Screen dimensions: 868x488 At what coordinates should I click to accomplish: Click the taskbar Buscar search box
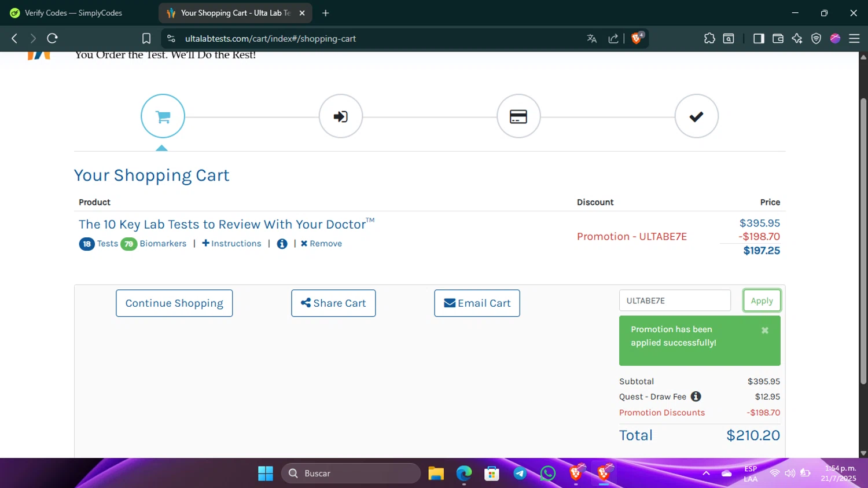(351, 474)
